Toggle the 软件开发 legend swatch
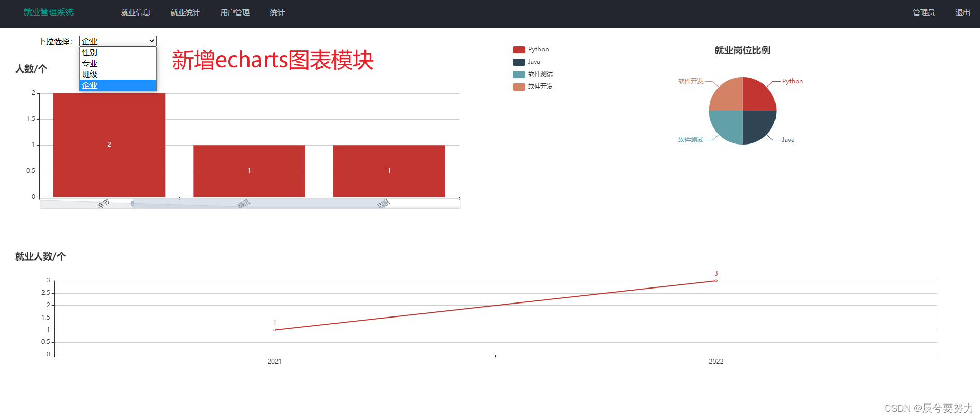Image resolution: width=980 pixels, height=418 pixels. point(519,87)
